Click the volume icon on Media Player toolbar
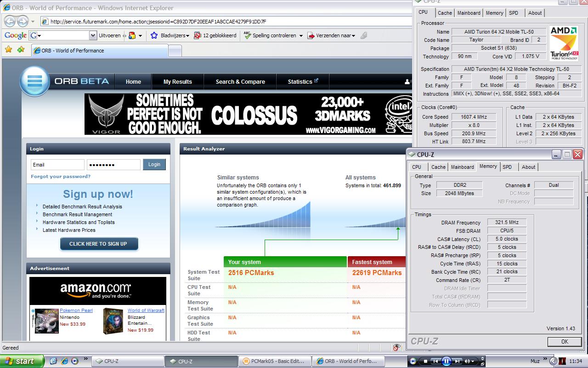Image resolution: width=588 pixels, height=368 pixels. pyautogui.click(x=468, y=362)
